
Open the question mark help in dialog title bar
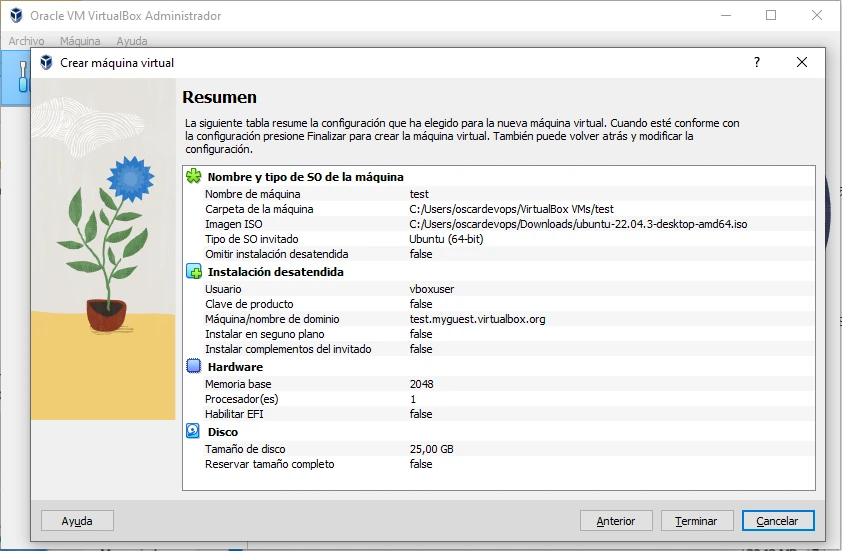tap(757, 62)
